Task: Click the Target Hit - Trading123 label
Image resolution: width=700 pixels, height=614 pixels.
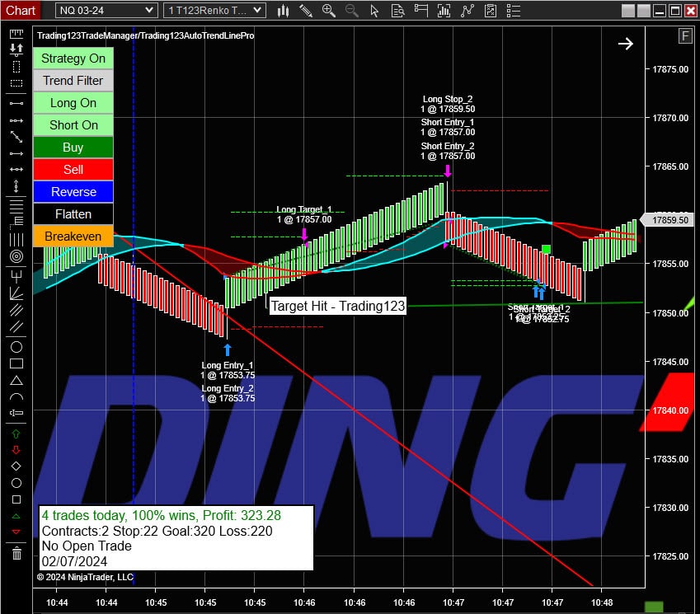Action: (338, 306)
